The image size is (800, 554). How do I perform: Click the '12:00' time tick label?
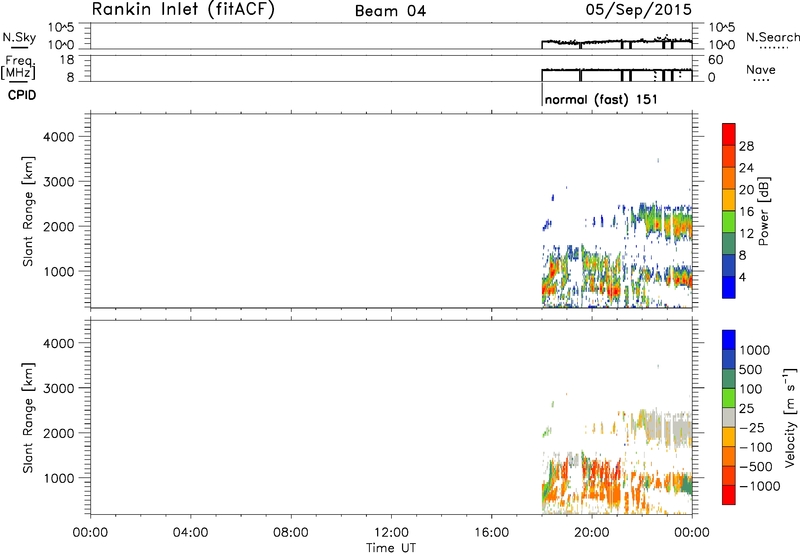click(x=391, y=533)
